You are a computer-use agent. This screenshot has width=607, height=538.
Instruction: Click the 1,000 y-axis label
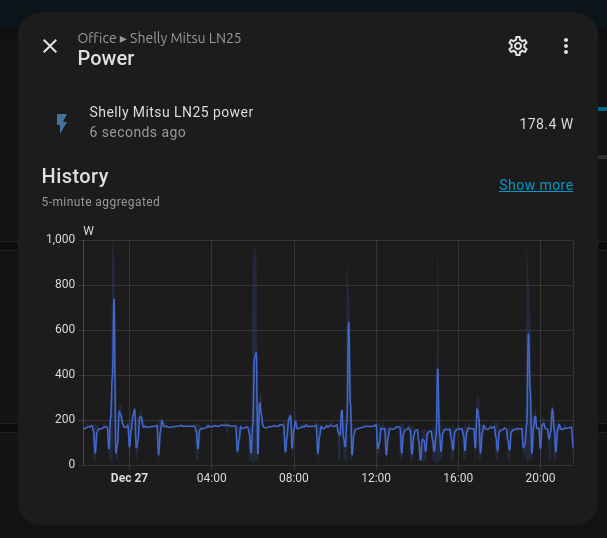(x=60, y=239)
